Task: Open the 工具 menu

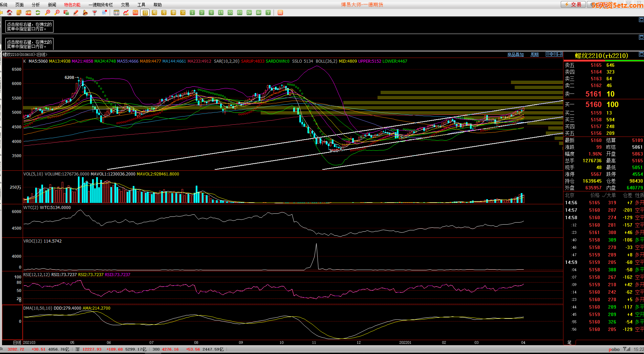Action: (x=141, y=5)
